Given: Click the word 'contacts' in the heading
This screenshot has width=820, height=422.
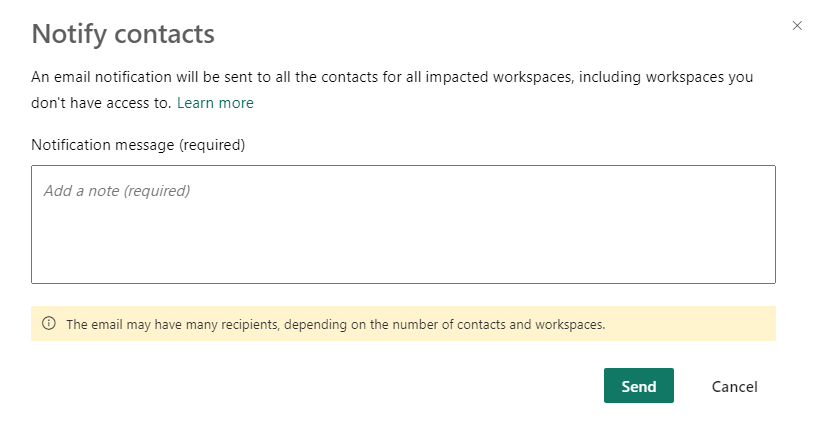Looking at the screenshot, I should pos(165,34).
